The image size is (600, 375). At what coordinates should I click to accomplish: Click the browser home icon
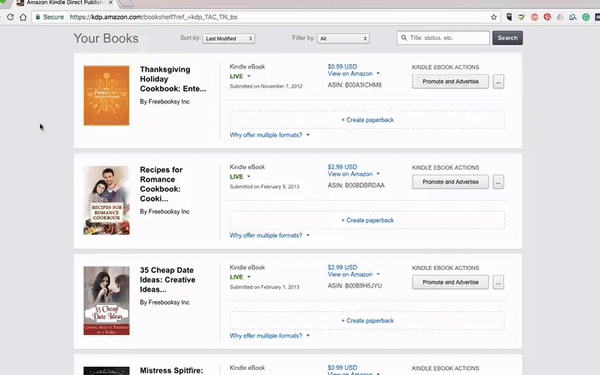point(23,17)
